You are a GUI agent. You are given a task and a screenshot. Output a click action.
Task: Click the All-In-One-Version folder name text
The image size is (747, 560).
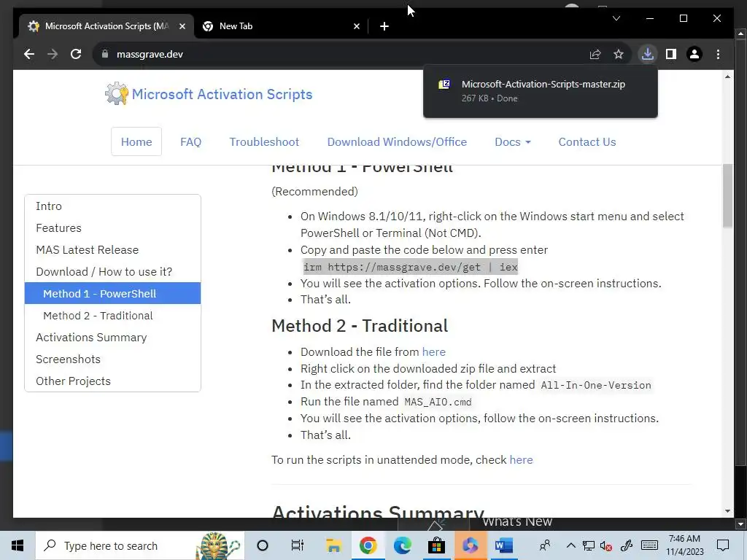pyautogui.click(x=596, y=385)
